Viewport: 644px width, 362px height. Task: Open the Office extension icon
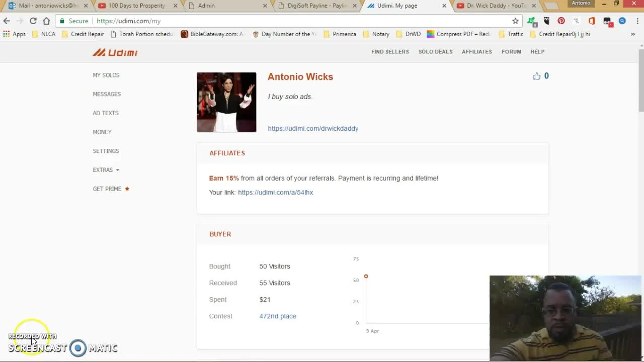point(592,21)
